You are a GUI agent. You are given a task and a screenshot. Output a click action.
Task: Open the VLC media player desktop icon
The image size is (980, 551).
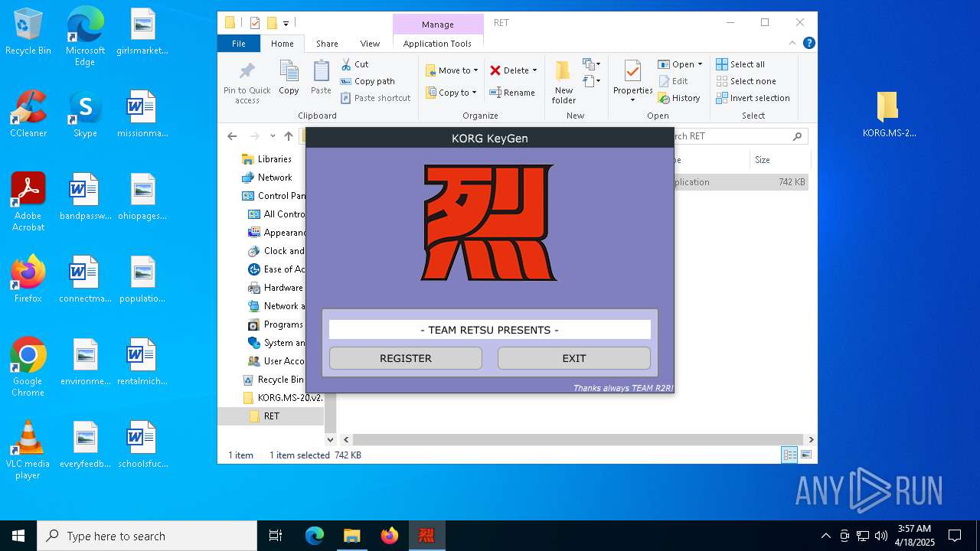click(28, 450)
